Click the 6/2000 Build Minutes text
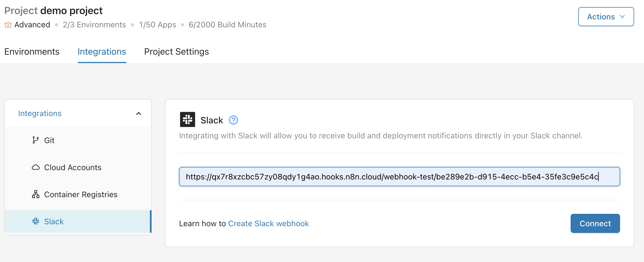 click(228, 25)
